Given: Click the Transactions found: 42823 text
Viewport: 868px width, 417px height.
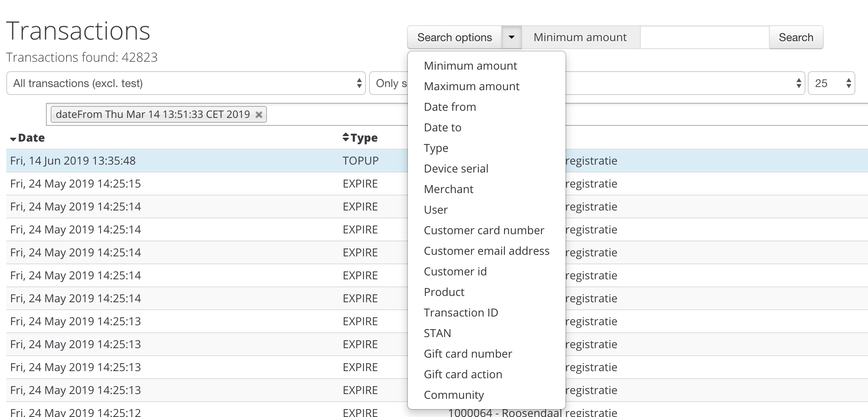Looking at the screenshot, I should [82, 57].
